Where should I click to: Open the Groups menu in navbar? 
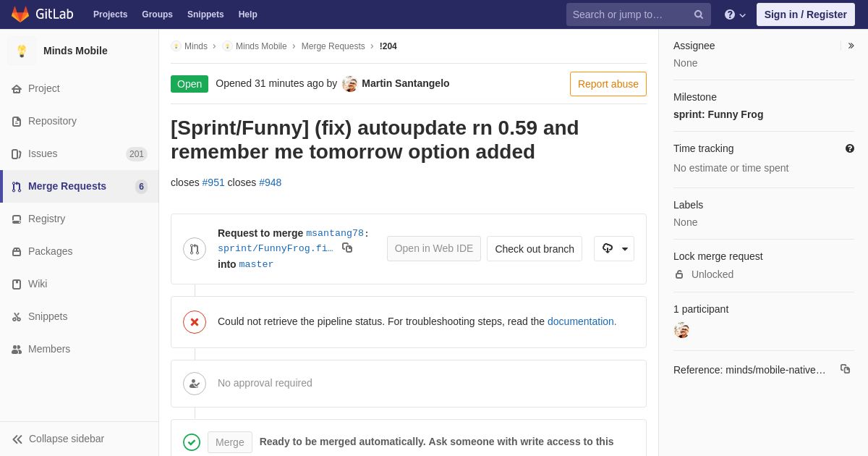point(157,14)
